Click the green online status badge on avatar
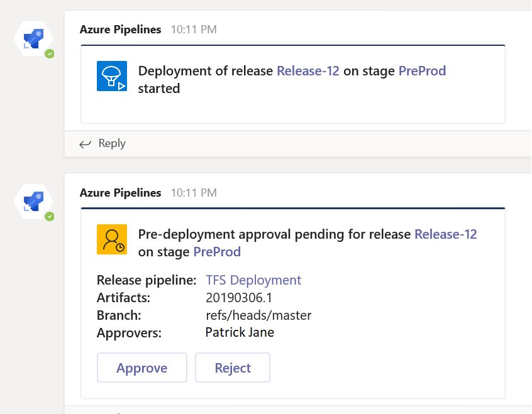 tap(50, 55)
